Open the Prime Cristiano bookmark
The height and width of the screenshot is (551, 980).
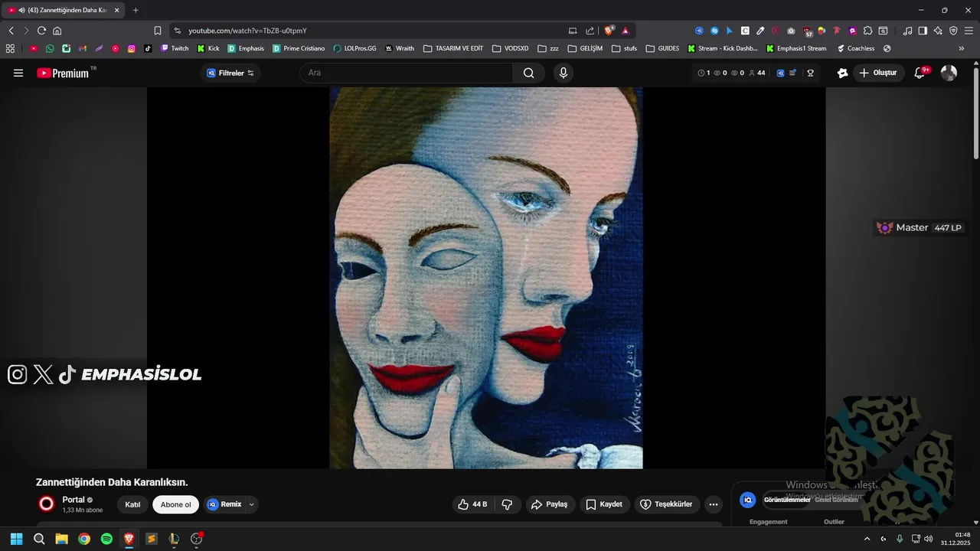[x=299, y=48]
